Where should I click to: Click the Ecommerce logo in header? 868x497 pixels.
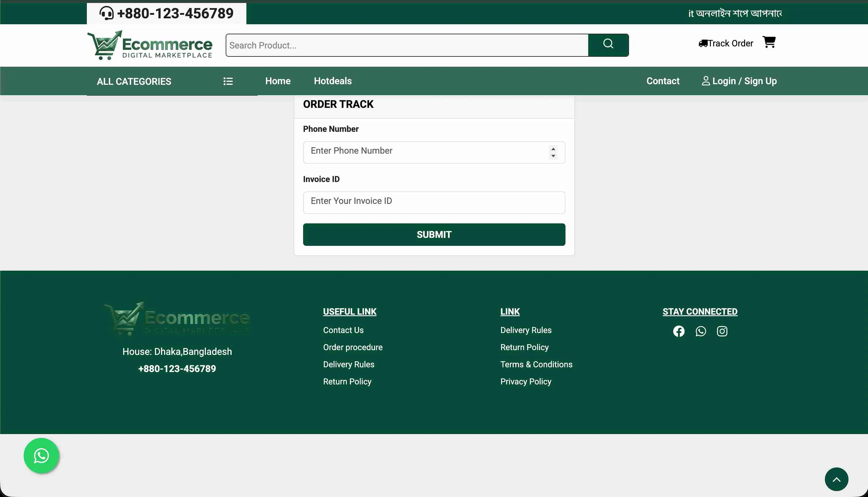pos(150,45)
